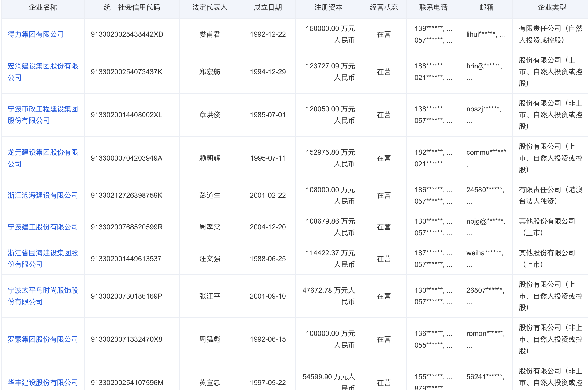Select credit code 913302007133247​0X8
Image resolution: width=588 pixels, height=390 pixels.
pos(127,339)
